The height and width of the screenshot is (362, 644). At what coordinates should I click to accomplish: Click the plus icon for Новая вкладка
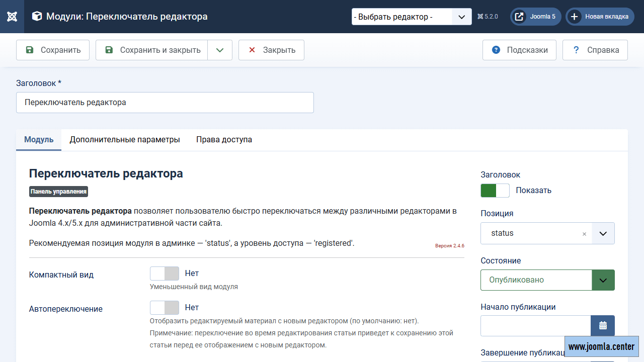click(x=574, y=17)
